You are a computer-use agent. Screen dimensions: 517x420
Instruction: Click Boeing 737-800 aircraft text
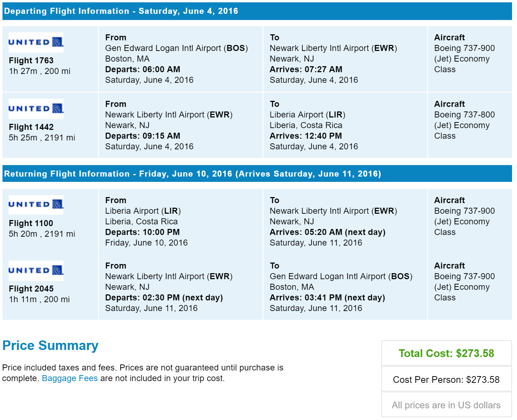464,115
